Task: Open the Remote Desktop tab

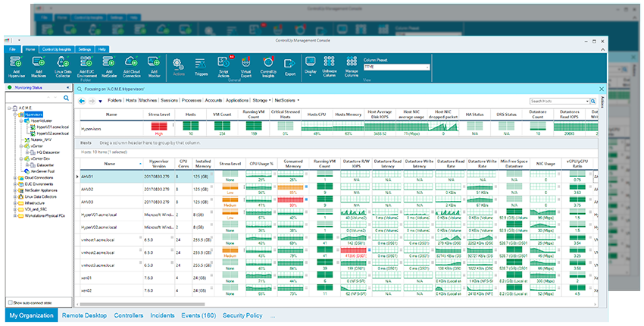Action: [84, 315]
